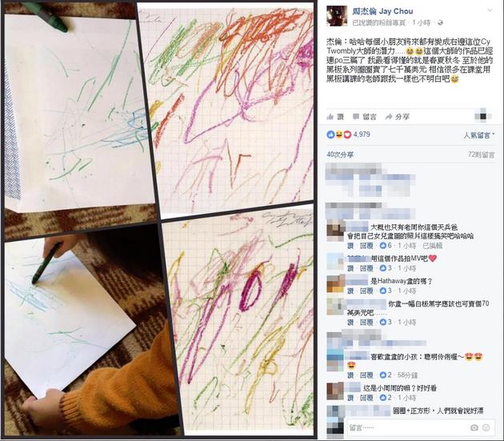Image resolution: width=504 pixels, height=441 pixels.
Task: Click the blue like count on the Hathaway comment
Action: tap(386, 291)
